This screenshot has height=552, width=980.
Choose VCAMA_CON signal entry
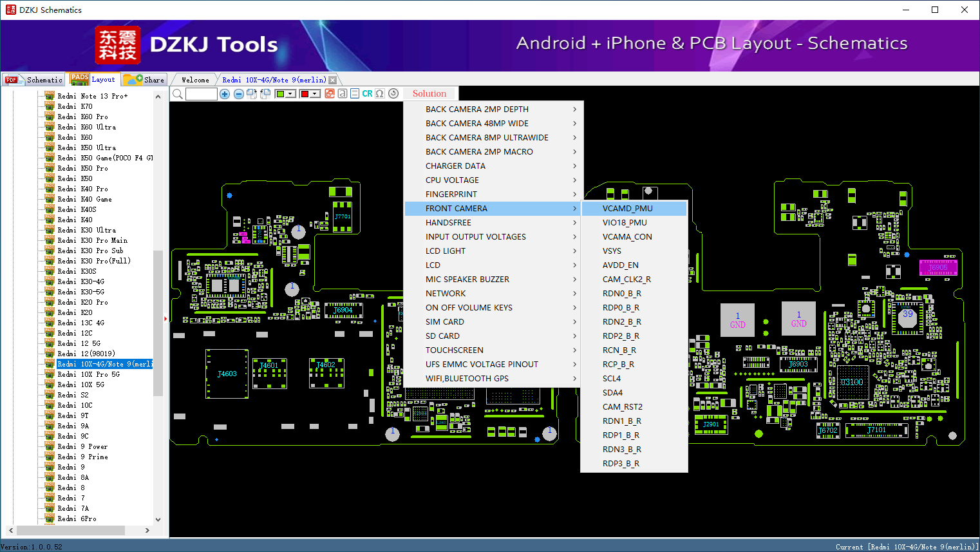pos(634,237)
